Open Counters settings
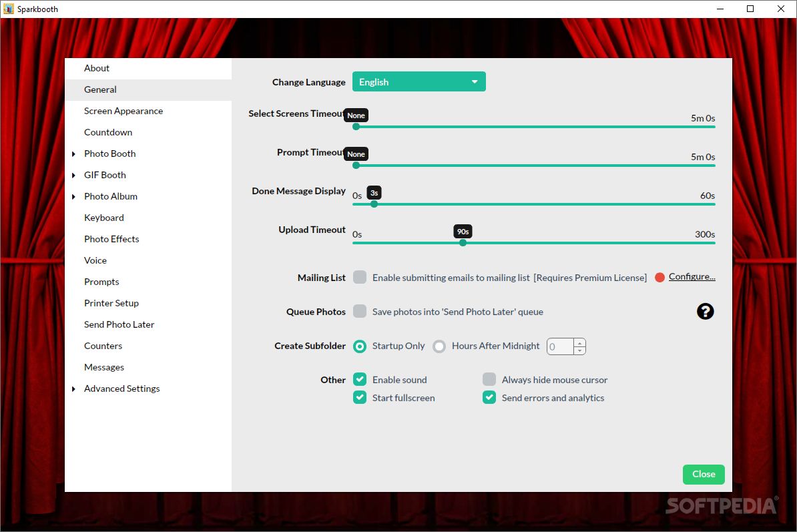Screen dimensions: 797x532 (x=148, y=346)
